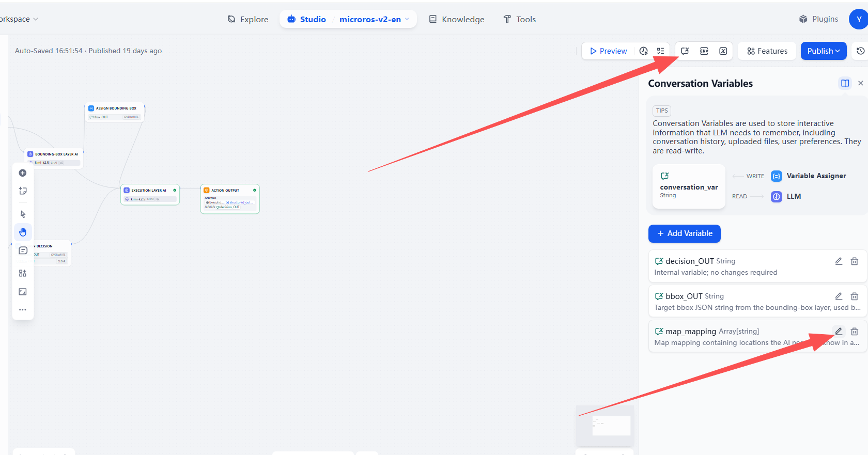Open the checklist icon beside Preview
868x455 pixels.
click(x=660, y=51)
